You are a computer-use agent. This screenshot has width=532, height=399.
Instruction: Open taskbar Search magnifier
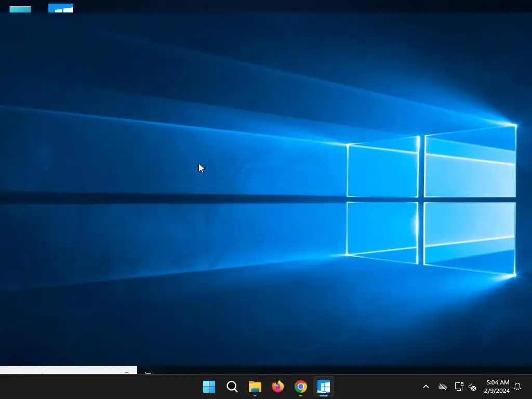coord(232,387)
